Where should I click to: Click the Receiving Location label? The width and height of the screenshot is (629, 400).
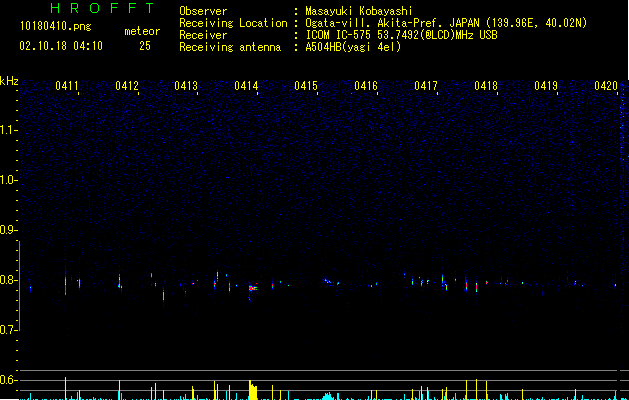233,23
